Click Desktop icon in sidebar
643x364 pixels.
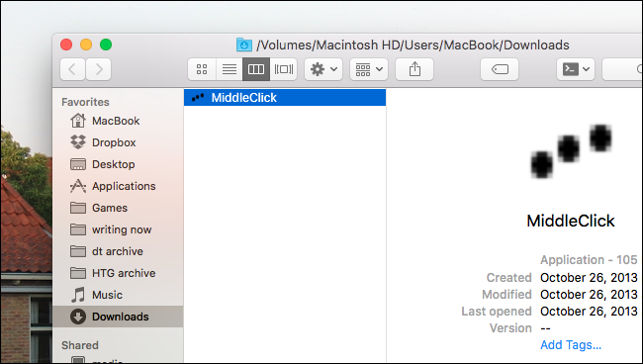click(x=78, y=164)
